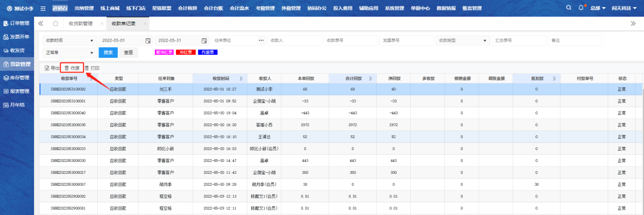Click the 收款单号 input field

tap(351, 40)
